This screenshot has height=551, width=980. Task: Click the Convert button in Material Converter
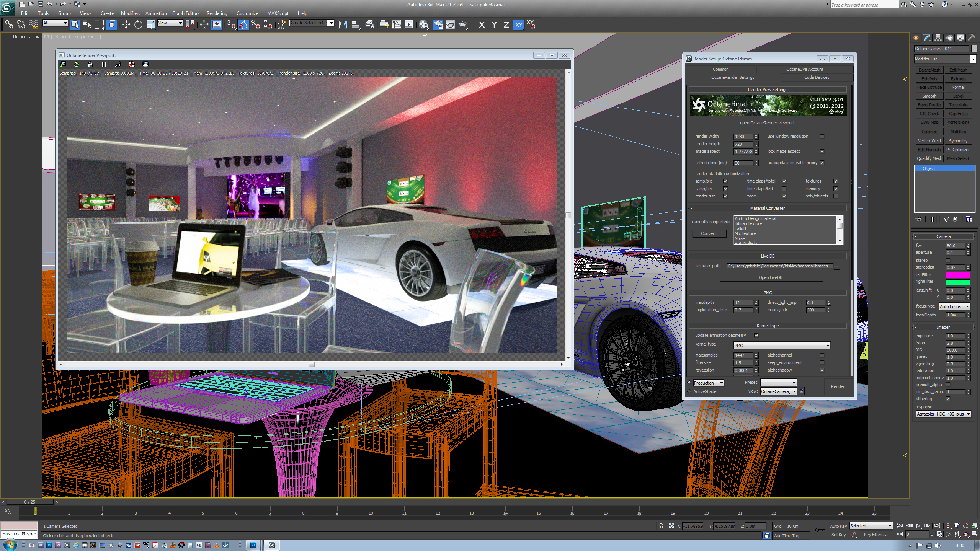point(708,233)
